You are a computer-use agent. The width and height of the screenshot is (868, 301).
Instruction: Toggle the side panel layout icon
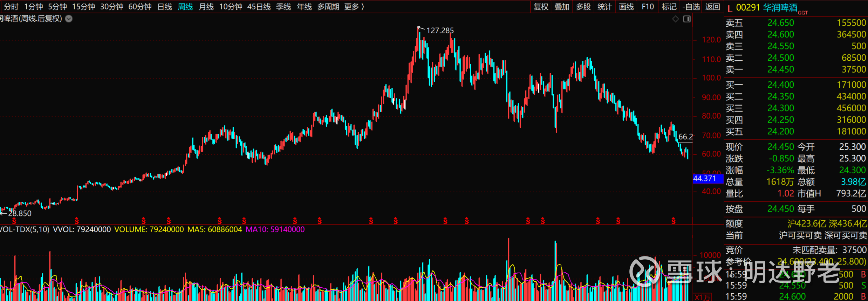pos(687,19)
